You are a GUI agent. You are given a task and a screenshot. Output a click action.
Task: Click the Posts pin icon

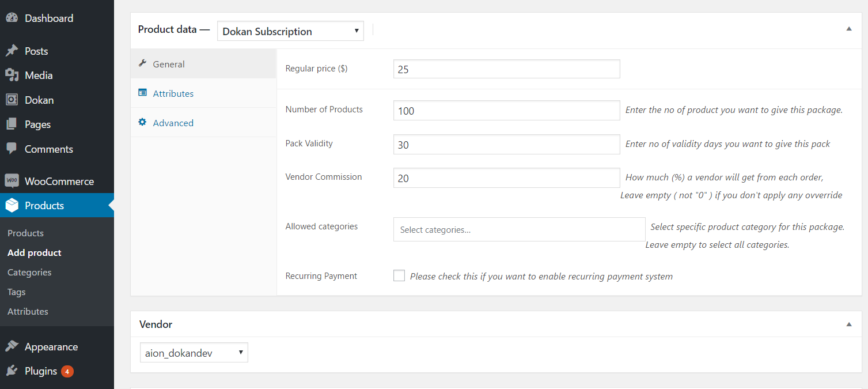click(12, 51)
